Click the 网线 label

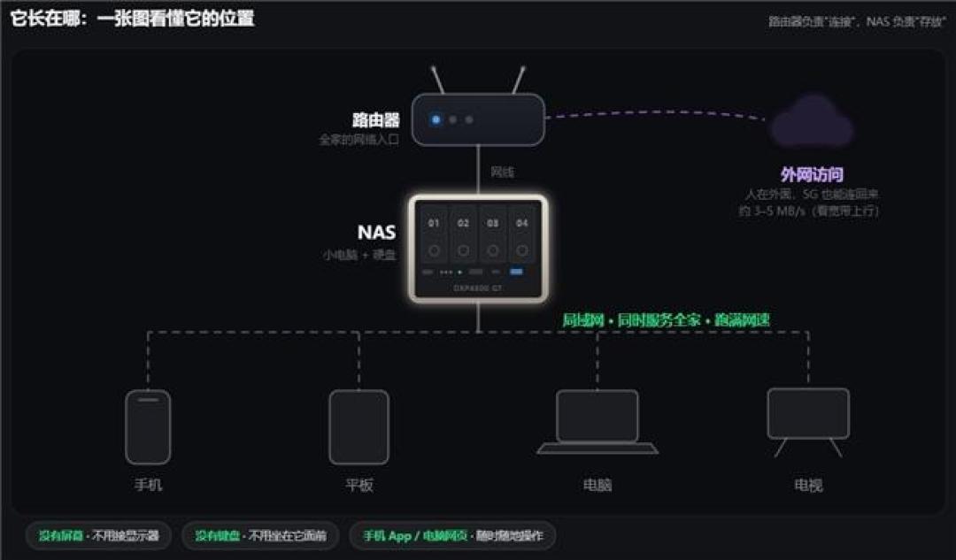503,173
